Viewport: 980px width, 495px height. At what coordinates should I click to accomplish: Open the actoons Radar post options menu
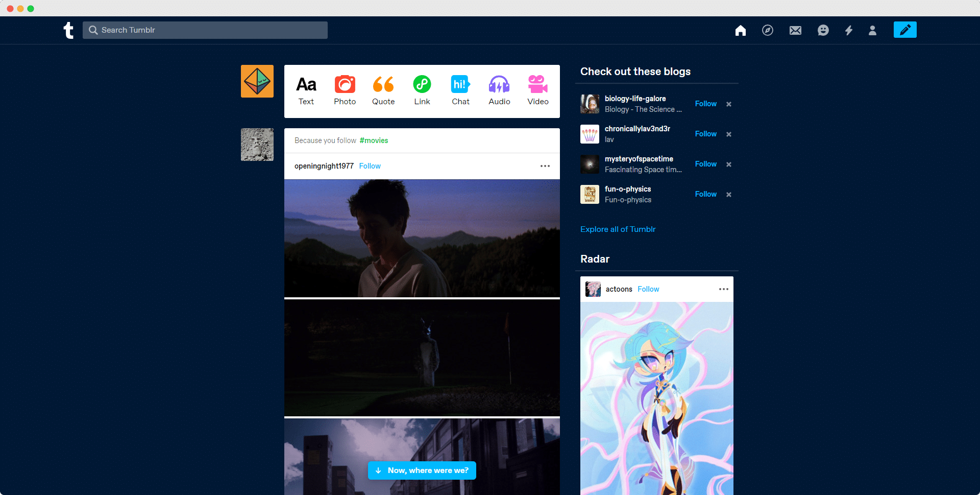[x=724, y=289]
